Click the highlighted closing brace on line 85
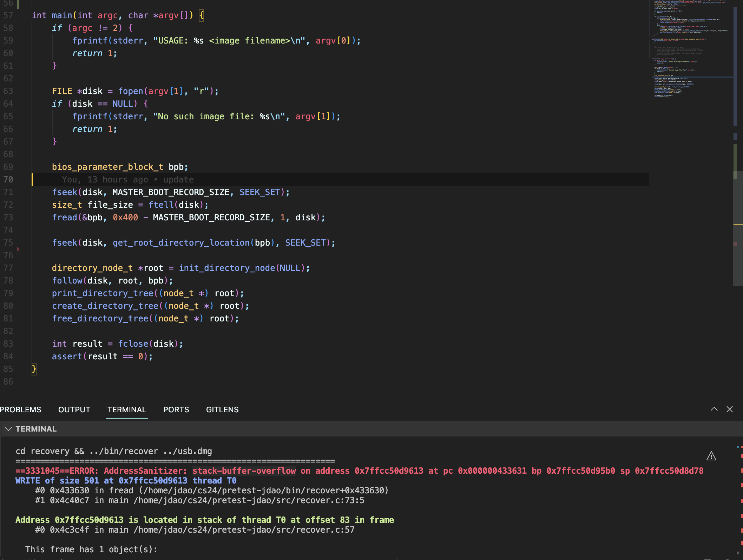Image resolution: width=743 pixels, height=560 pixels. (34, 369)
